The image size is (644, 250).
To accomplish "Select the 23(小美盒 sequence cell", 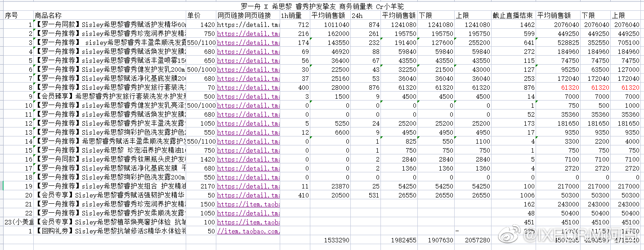I will click(x=18, y=222).
